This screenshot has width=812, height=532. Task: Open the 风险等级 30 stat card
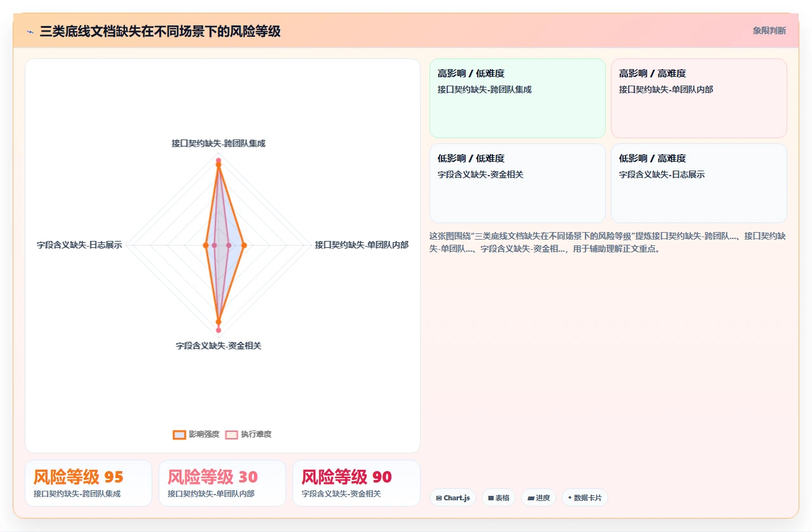click(x=223, y=483)
